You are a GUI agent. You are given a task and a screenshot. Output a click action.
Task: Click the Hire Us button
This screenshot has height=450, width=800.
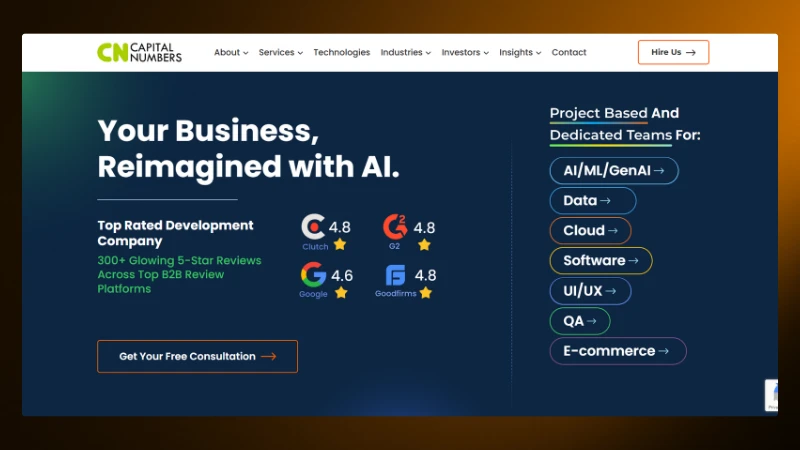pos(673,52)
